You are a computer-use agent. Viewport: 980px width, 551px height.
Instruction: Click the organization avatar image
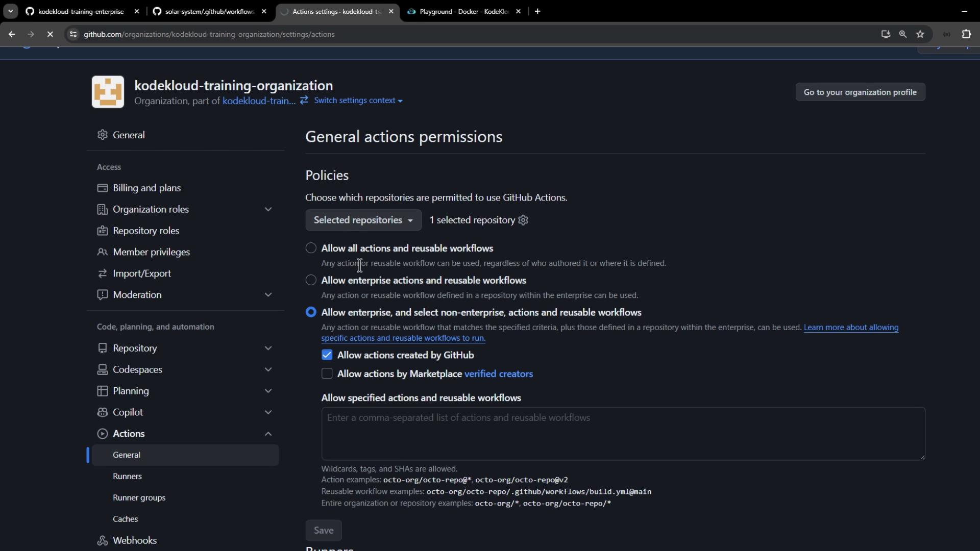pos(108,92)
